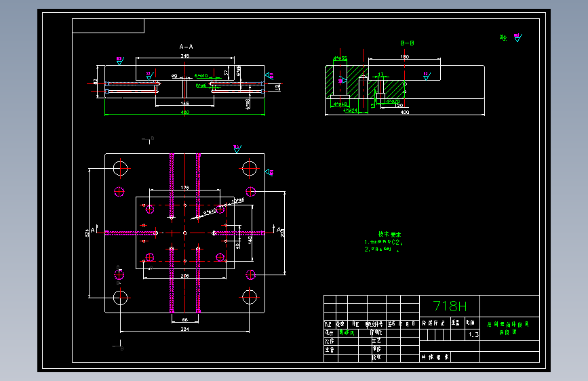This screenshot has height=381, width=588.
Task: Select the upper B section cut marker above plan view
Action: point(148,140)
